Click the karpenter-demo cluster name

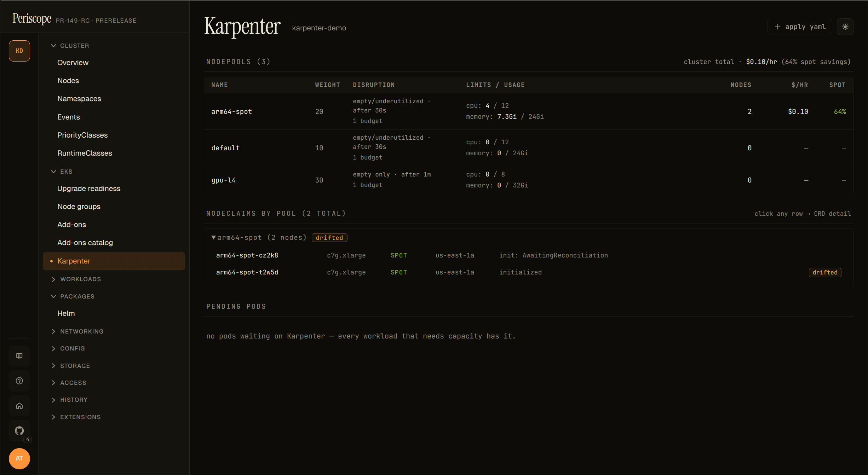tap(319, 28)
